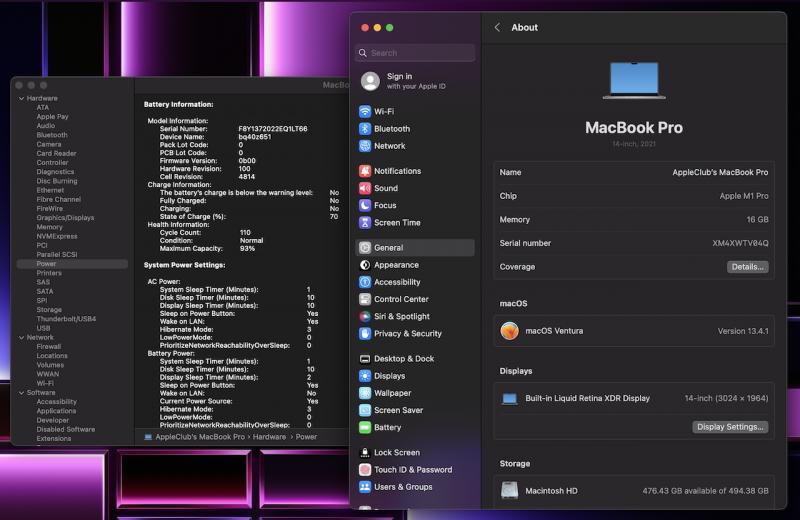Screen dimensions: 800x520
Task: Click the macOS Ventura logo icon
Action: click(x=509, y=331)
